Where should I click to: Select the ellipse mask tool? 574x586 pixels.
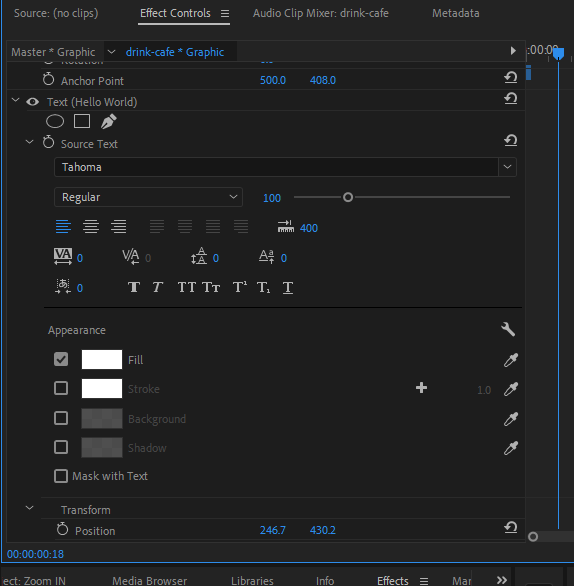pos(55,121)
